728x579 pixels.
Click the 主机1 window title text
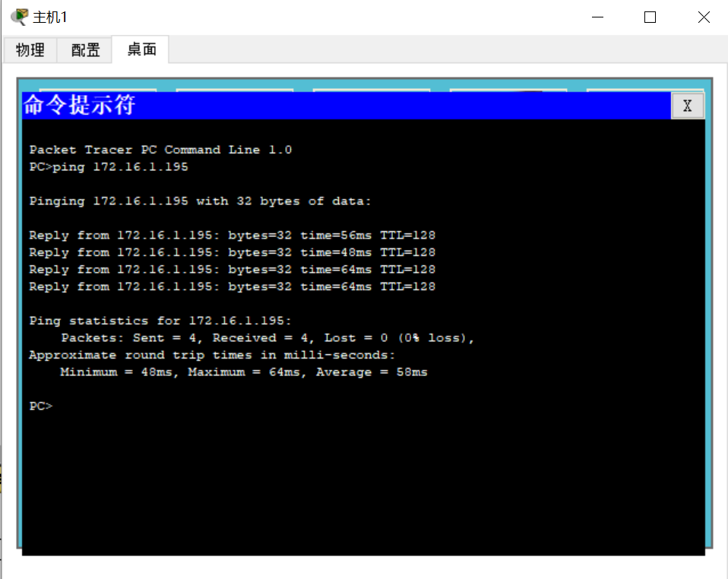[49, 17]
